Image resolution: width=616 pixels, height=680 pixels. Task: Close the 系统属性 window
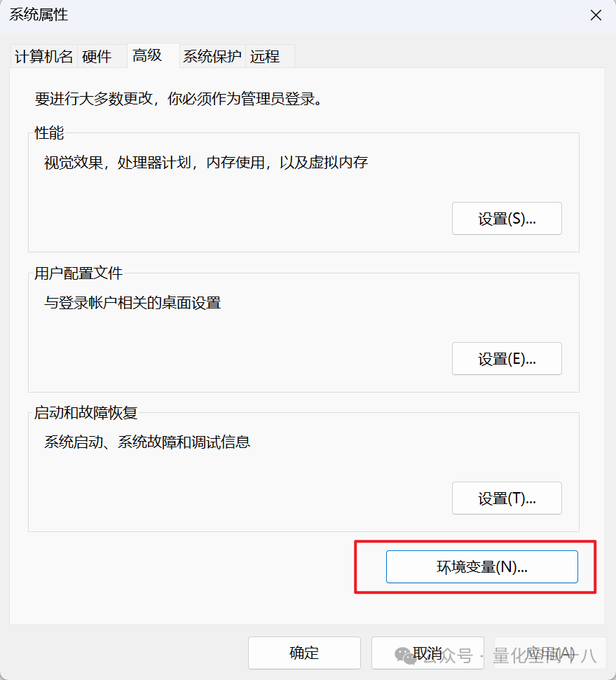pyautogui.click(x=596, y=15)
